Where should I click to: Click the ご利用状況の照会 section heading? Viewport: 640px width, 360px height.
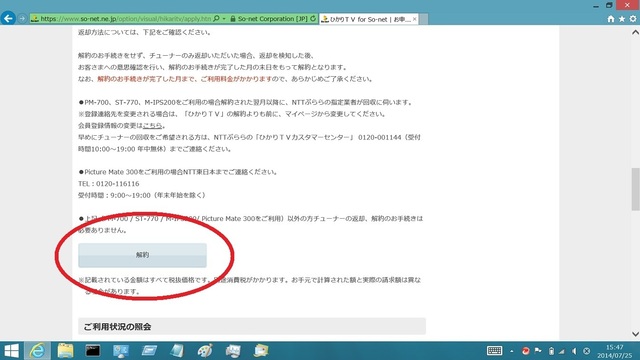252,327
